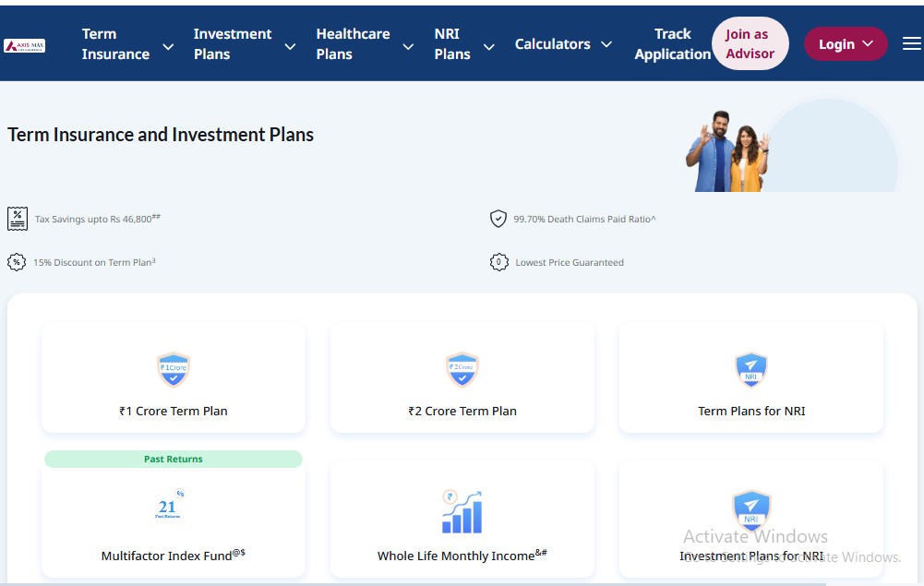Image resolution: width=924 pixels, height=586 pixels.
Task: Open the Whole Life Monthly Income label
Action: 462,556
